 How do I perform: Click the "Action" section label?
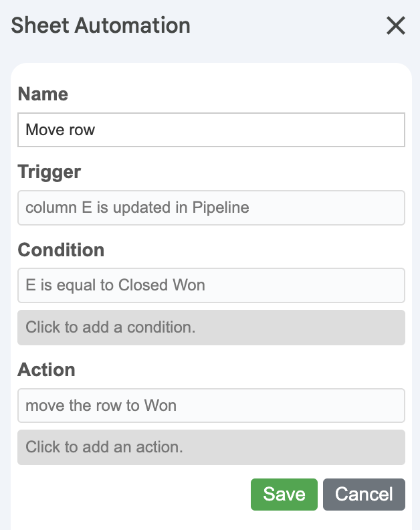tap(46, 369)
